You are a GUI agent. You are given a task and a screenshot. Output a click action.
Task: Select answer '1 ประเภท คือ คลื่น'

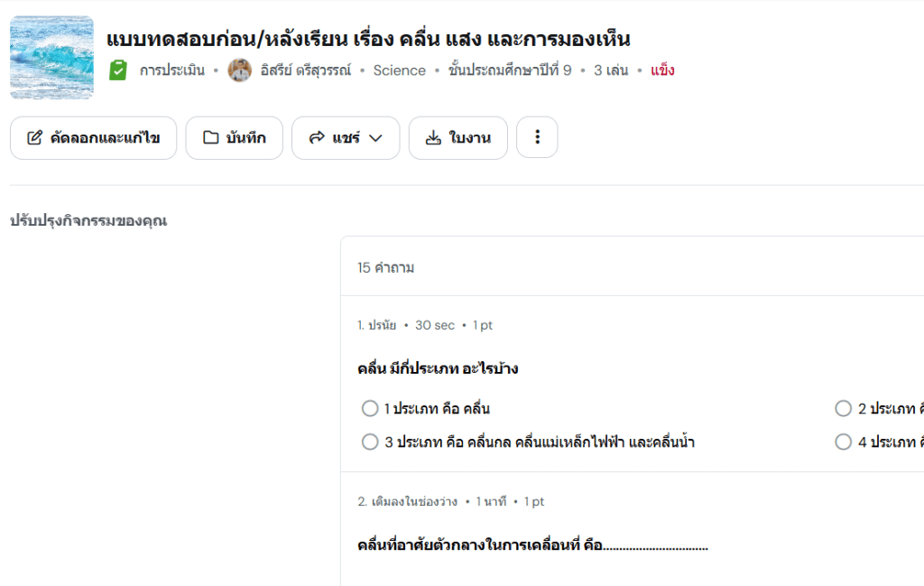(370, 408)
